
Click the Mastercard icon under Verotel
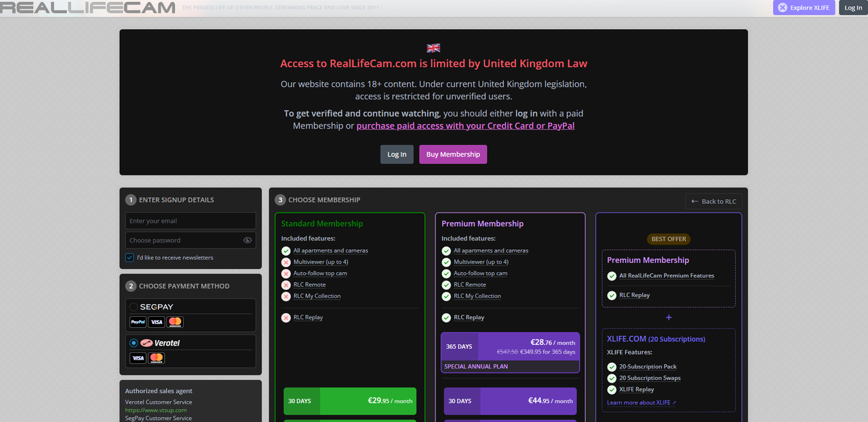[157, 358]
